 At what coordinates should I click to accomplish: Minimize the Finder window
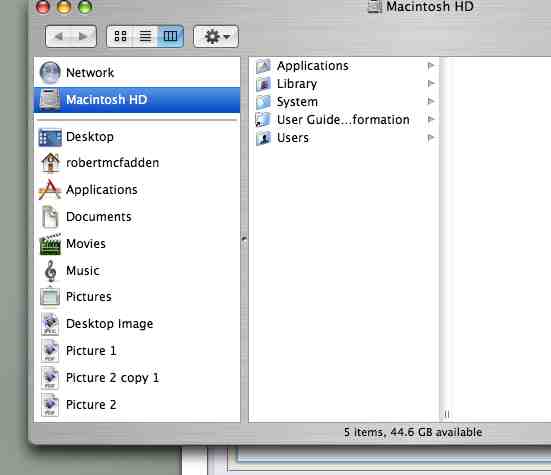pos(64,6)
